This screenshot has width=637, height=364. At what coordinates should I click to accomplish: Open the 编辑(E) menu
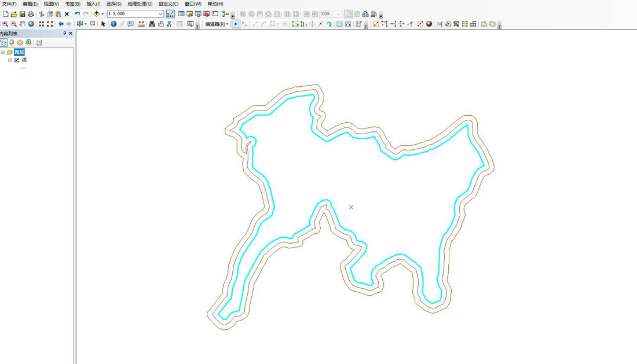[30, 4]
